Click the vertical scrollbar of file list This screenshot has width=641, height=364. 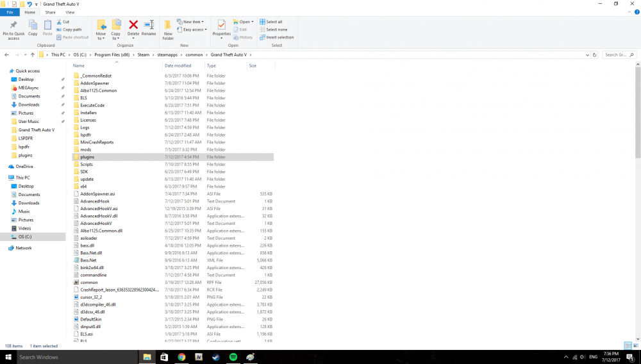coord(638,112)
